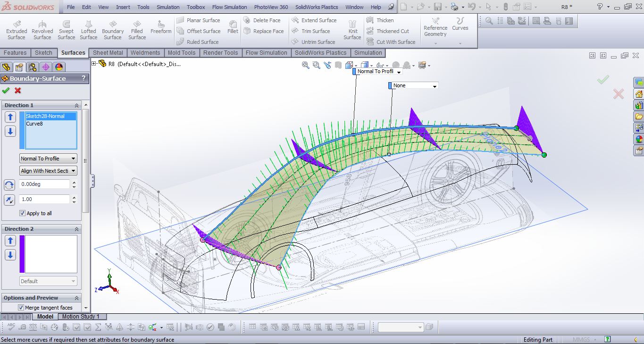This screenshot has height=344, width=644.
Task: Open the viewport None callout dropdown
Action: click(435, 86)
